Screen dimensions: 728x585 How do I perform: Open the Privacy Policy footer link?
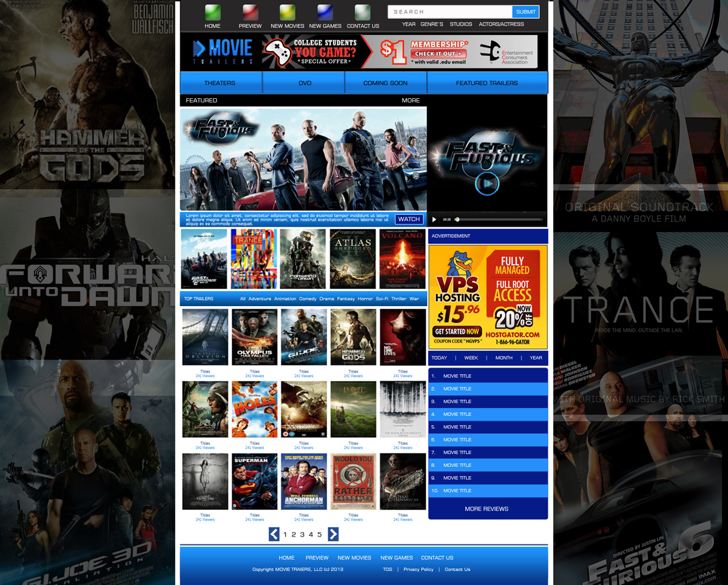click(419, 569)
